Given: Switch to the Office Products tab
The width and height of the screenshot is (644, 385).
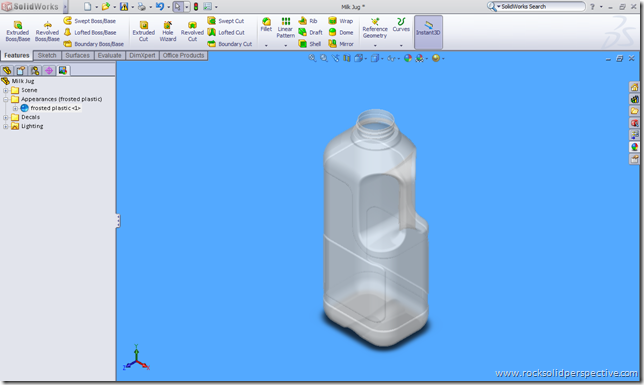Looking at the screenshot, I should [183, 55].
